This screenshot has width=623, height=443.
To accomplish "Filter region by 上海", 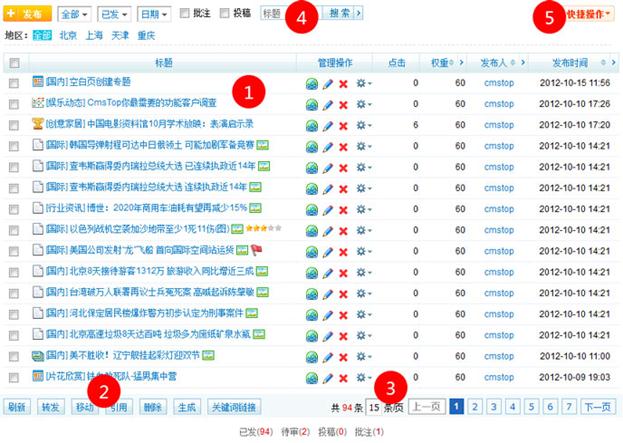I will point(94,36).
